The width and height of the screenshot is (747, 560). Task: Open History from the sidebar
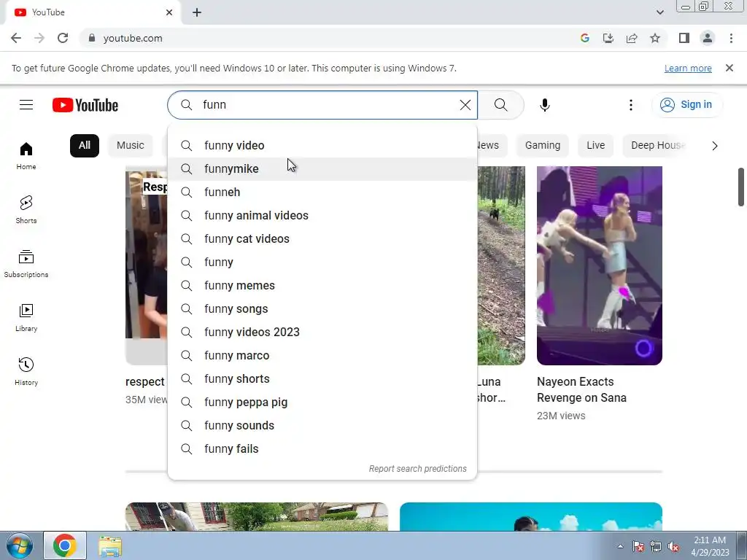26,371
